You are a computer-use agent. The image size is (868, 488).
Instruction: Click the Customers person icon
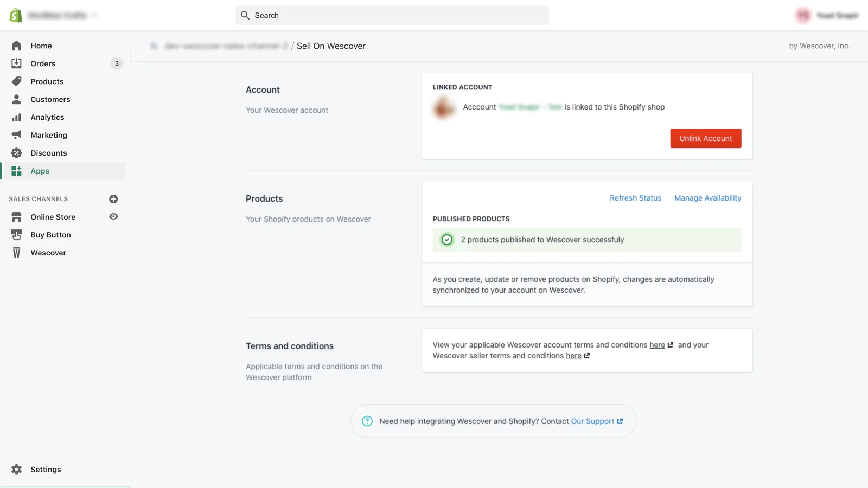point(16,99)
